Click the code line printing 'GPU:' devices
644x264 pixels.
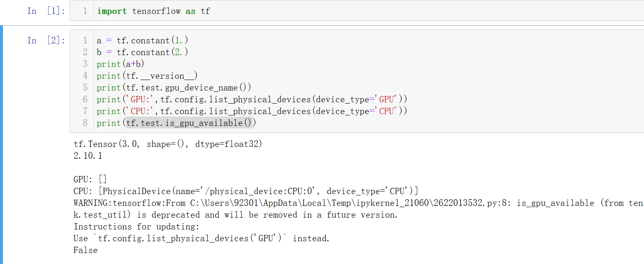tap(252, 99)
